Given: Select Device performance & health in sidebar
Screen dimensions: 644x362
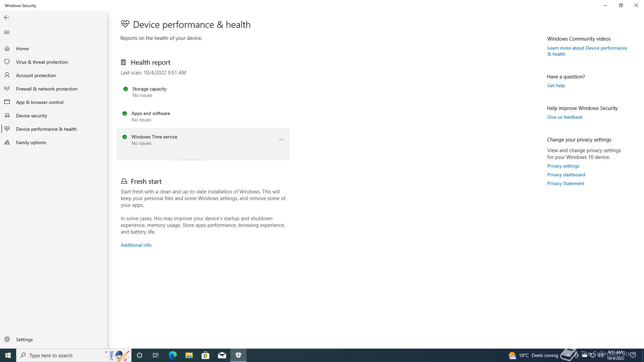Looking at the screenshot, I should 54,129.
